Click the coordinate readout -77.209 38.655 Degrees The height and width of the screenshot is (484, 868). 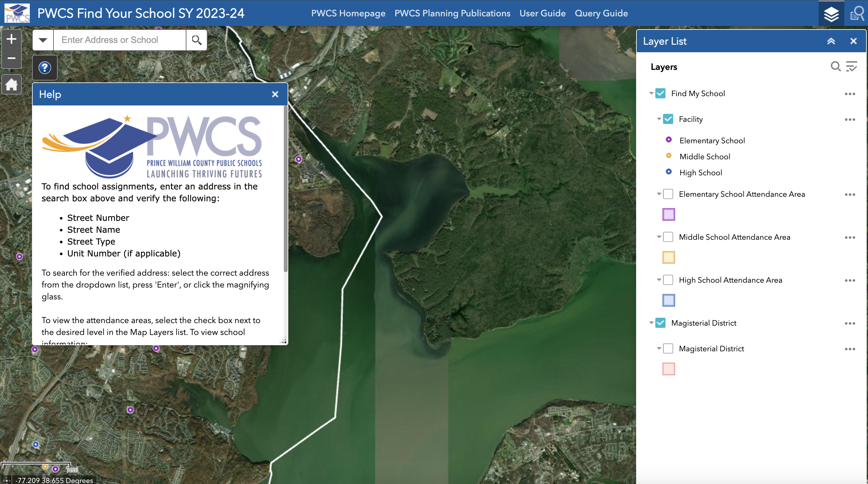click(54, 480)
